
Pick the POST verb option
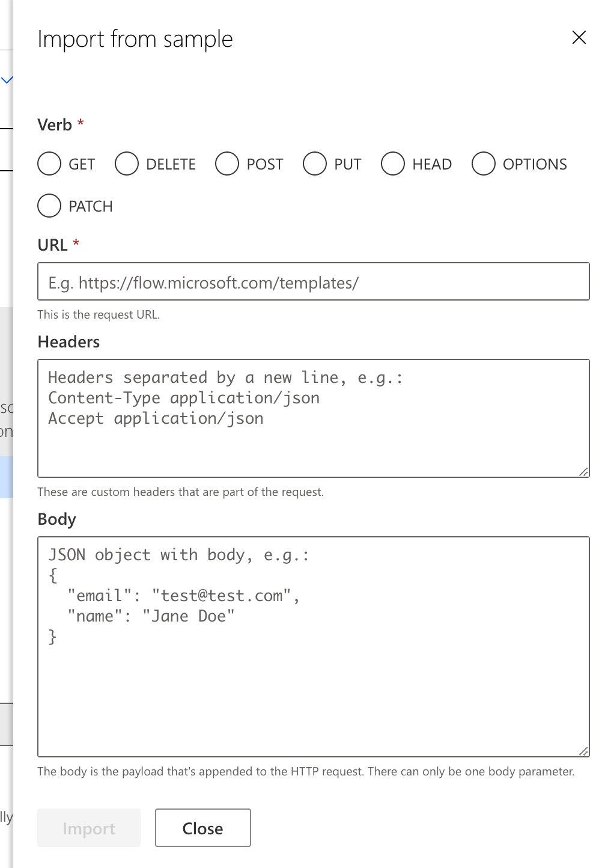click(227, 164)
